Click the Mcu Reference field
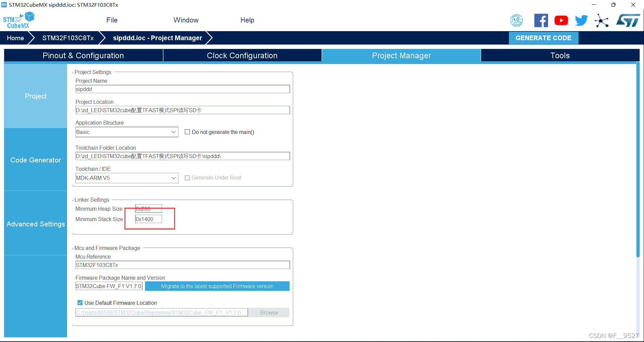The width and height of the screenshot is (644, 342). pyautogui.click(x=182, y=265)
